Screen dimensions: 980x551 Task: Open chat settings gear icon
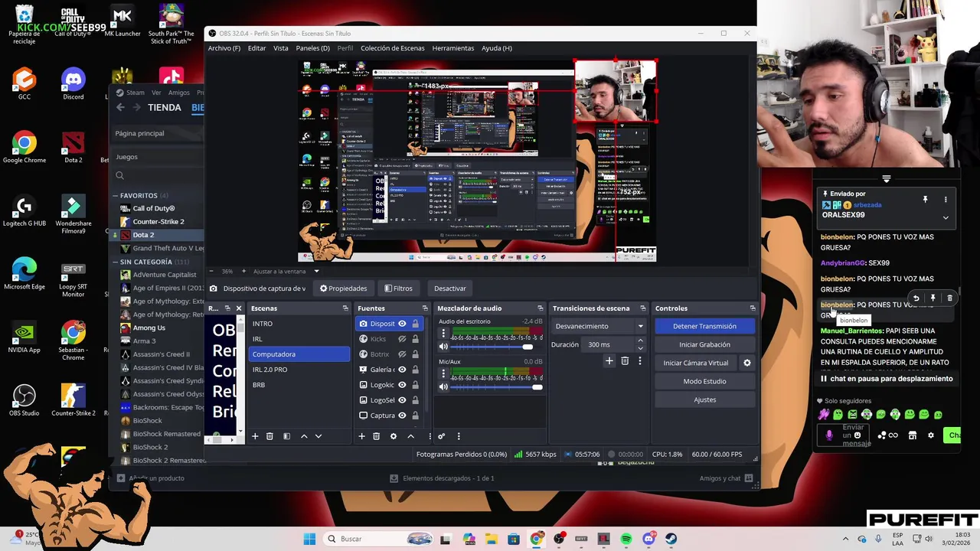[930, 435]
